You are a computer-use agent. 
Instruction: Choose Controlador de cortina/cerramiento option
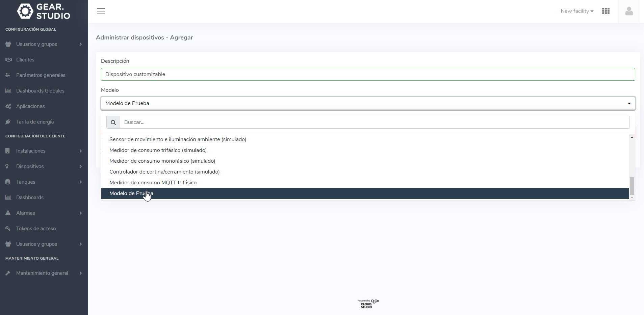[x=164, y=172]
